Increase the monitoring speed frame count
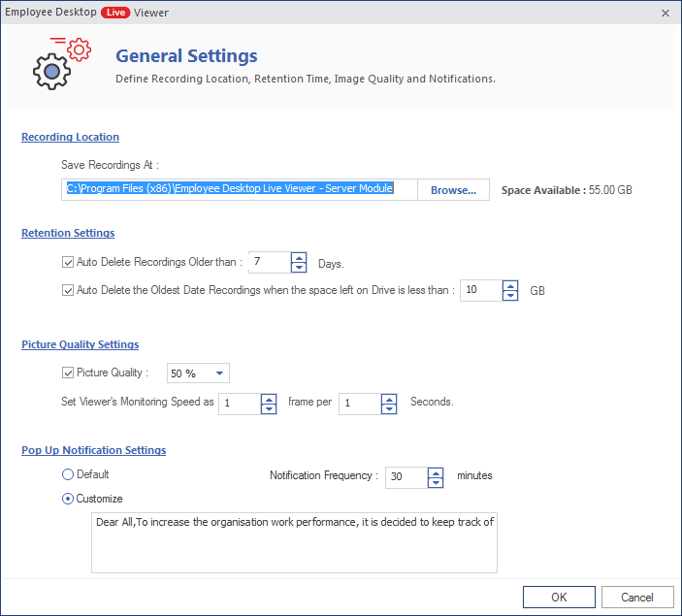682x616 pixels. (269, 400)
